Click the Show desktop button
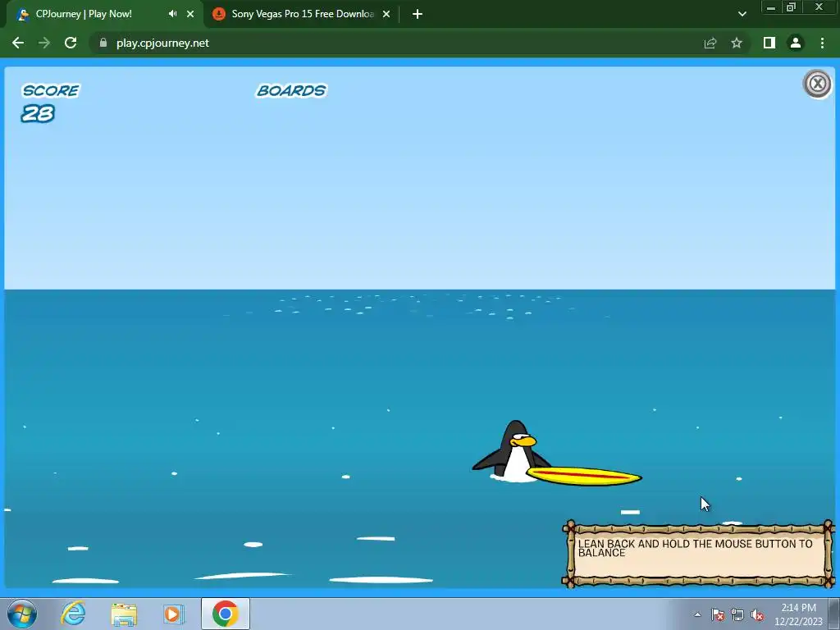 (834, 614)
